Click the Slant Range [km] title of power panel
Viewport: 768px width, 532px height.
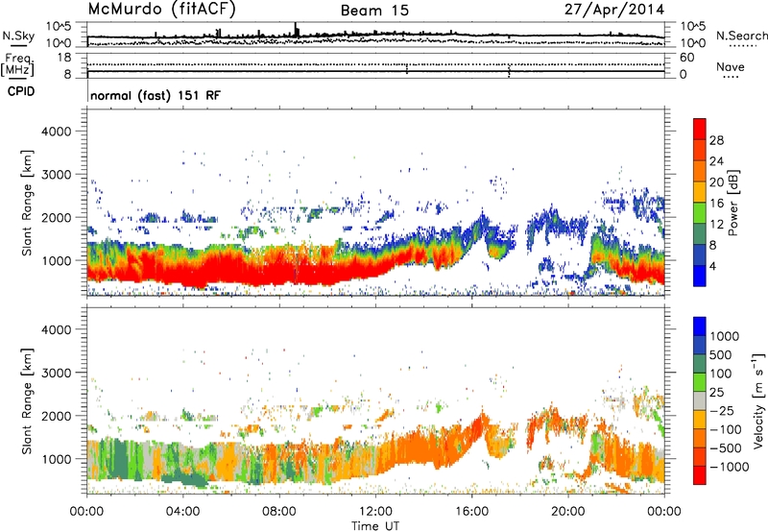pyautogui.click(x=27, y=203)
